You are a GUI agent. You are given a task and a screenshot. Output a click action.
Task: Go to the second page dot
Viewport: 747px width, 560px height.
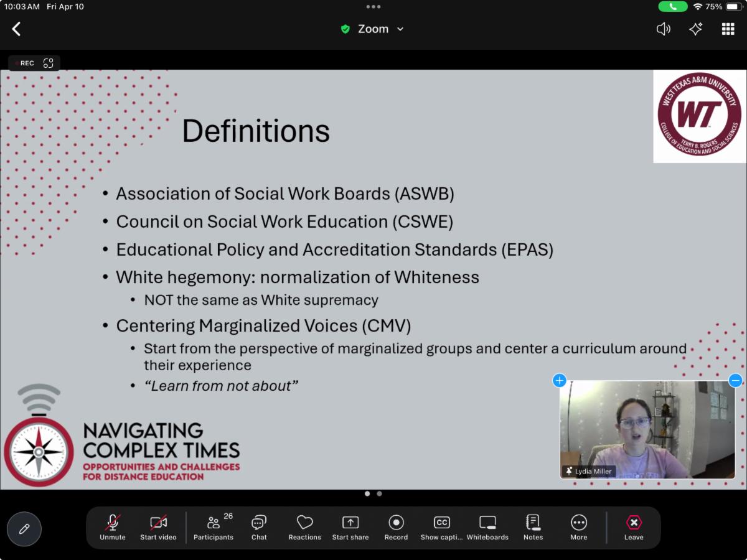[x=380, y=493]
